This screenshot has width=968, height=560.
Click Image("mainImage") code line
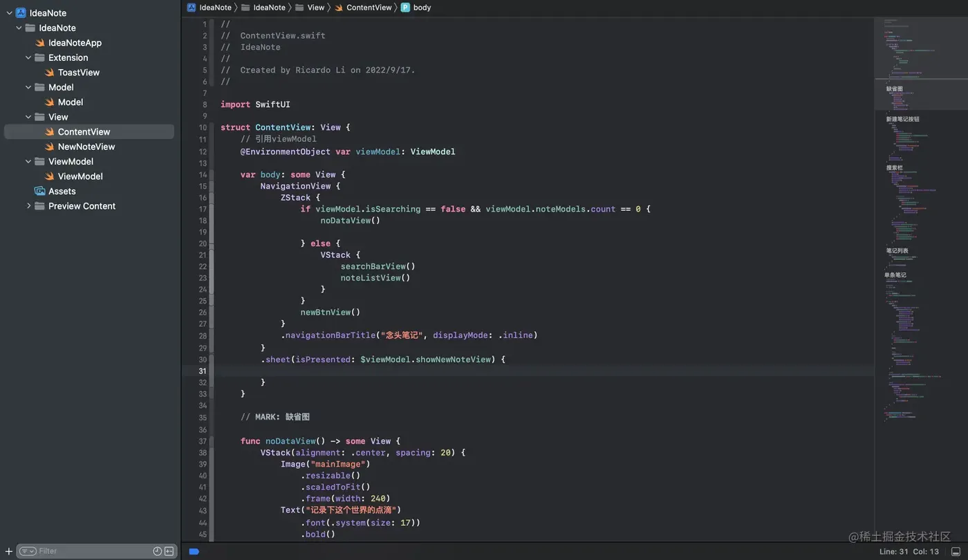point(326,464)
